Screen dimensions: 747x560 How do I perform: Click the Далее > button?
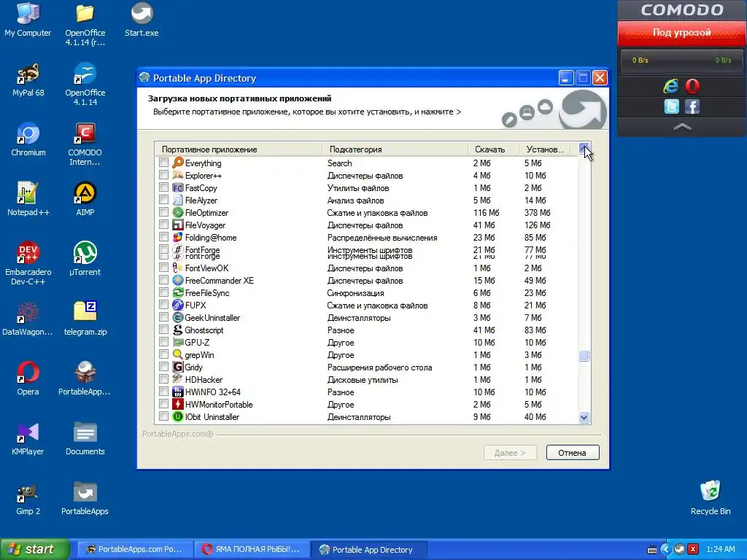[510, 452]
